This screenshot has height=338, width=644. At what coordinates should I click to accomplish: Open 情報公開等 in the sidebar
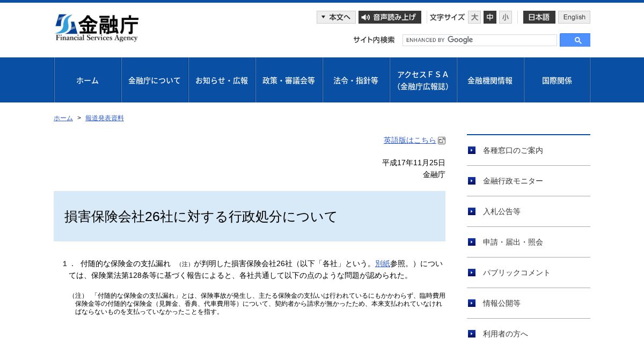(x=529, y=303)
